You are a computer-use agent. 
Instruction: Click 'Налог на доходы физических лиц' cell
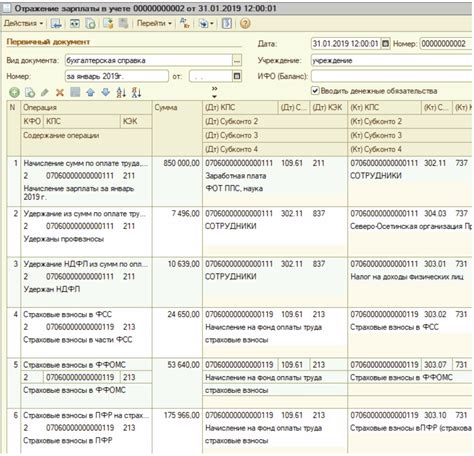click(407, 276)
